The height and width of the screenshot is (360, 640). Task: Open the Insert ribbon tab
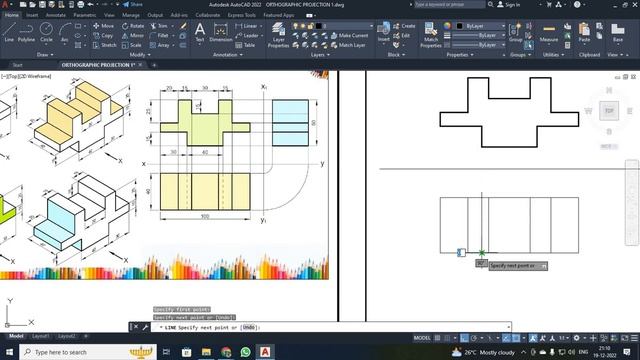click(x=32, y=15)
